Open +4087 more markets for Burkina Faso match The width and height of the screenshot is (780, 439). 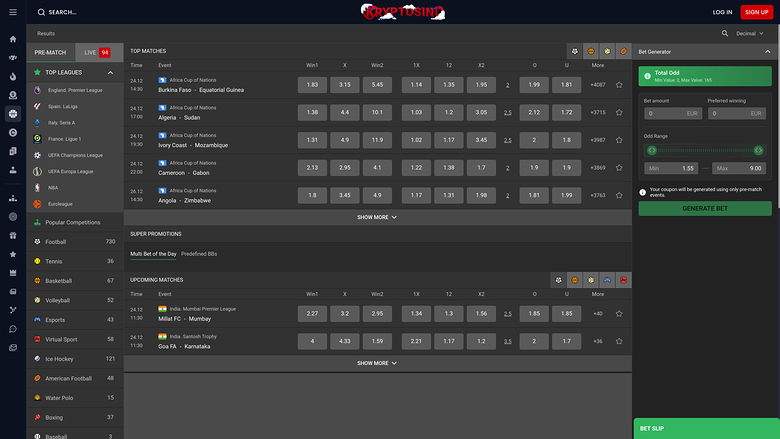(598, 85)
